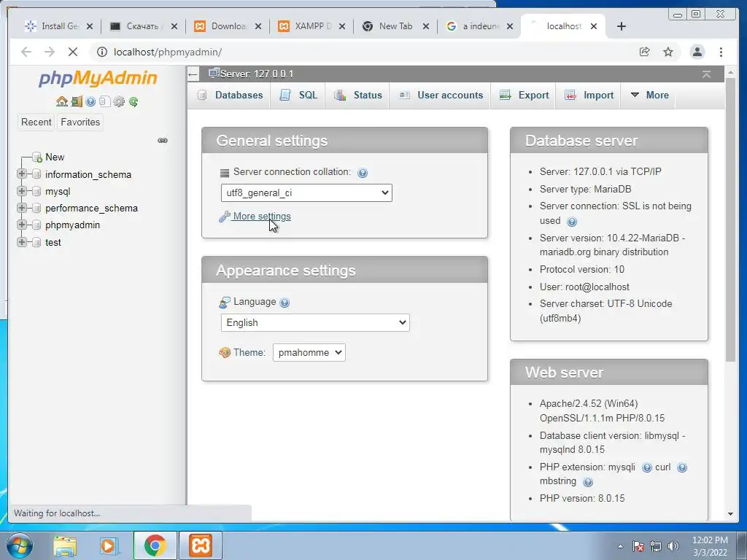Click the collapse top menu arrow icon
Viewport: 747px width, 560px height.
[x=706, y=74]
